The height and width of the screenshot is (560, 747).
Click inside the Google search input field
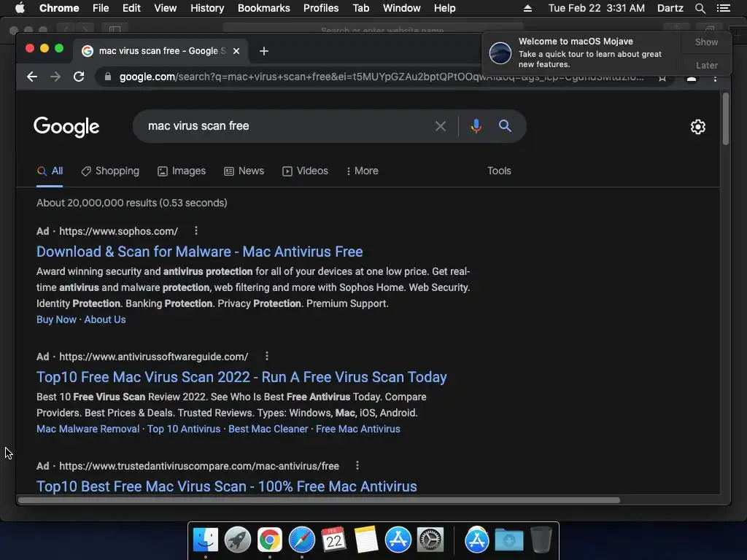[286, 126]
